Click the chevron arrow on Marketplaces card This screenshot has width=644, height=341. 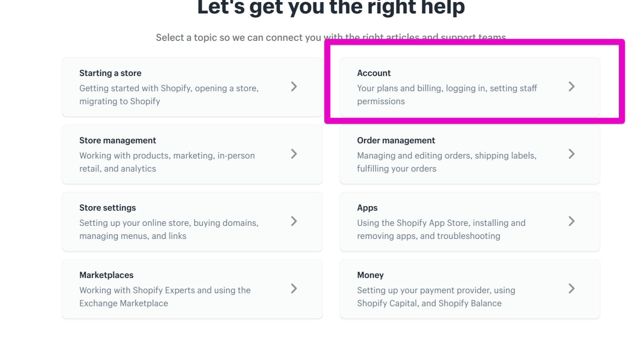294,288
